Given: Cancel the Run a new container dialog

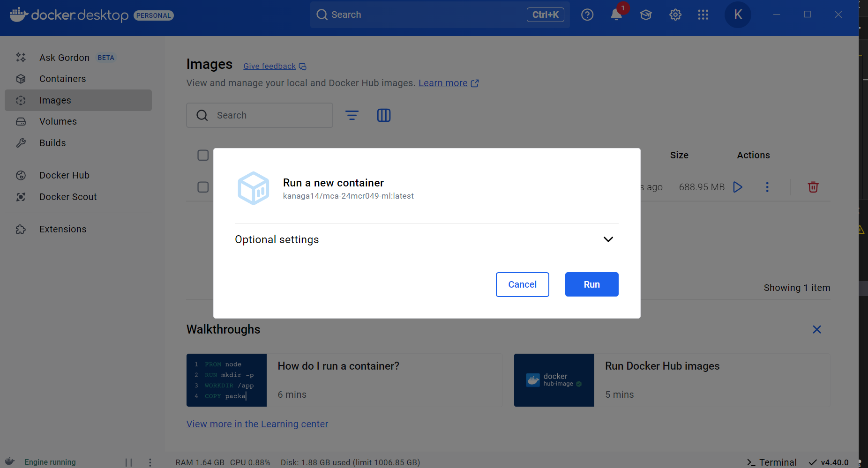Looking at the screenshot, I should coord(522,284).
